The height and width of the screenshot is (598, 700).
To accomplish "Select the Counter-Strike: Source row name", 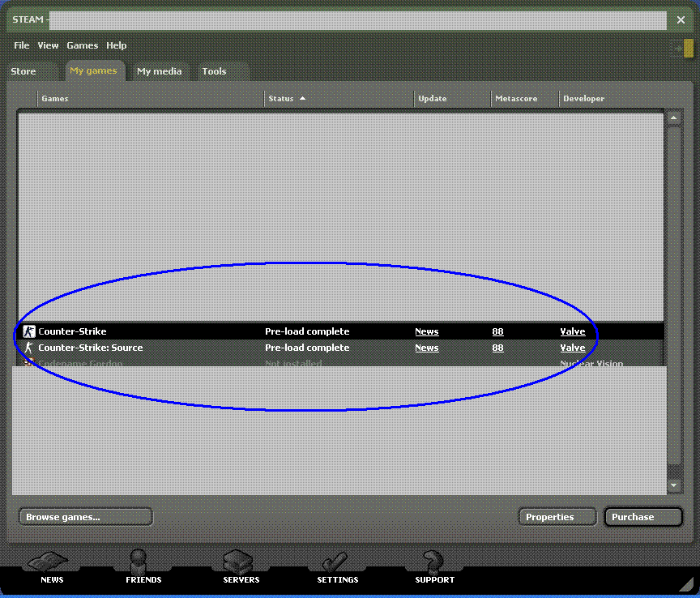I will [91, 348].
